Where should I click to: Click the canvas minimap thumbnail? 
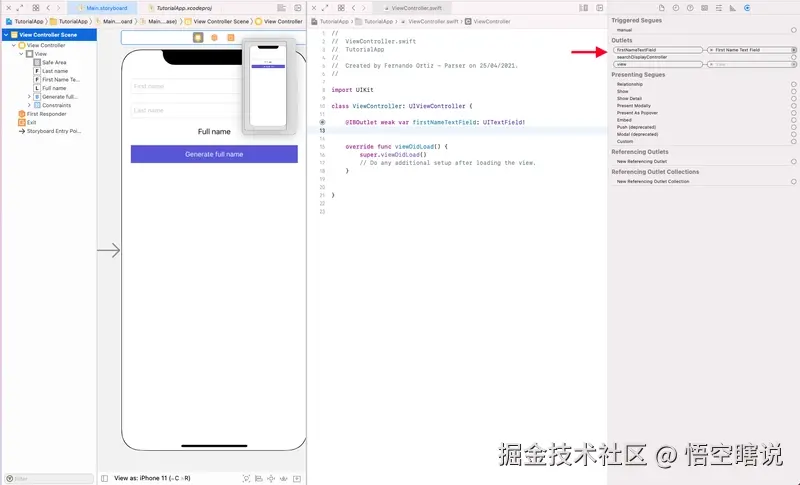268,86
